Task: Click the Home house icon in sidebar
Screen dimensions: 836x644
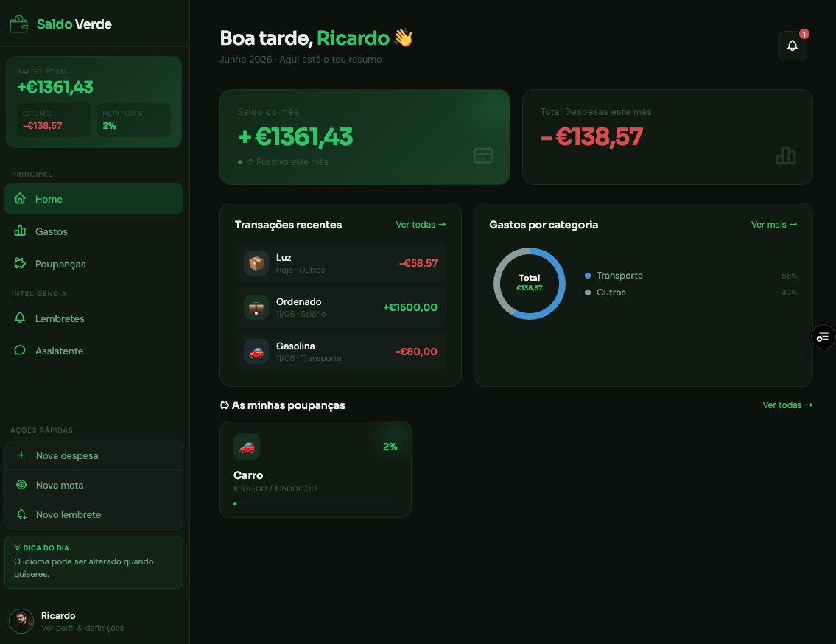Action: pyautogui.click(x=20, y=198)
